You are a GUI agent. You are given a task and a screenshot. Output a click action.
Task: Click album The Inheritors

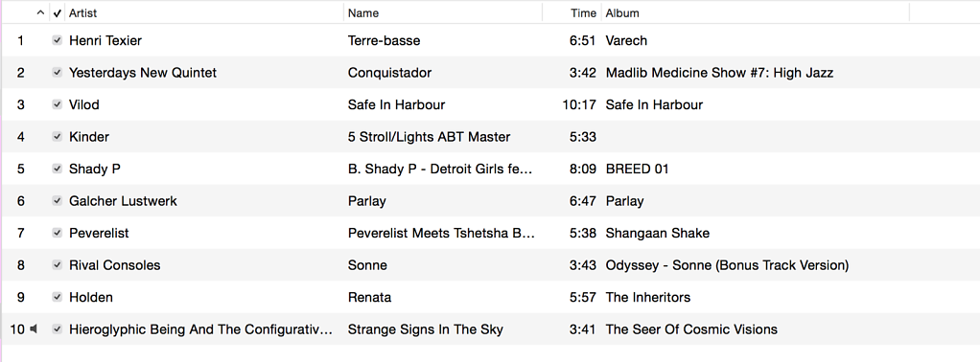click(x=648, y=297)
